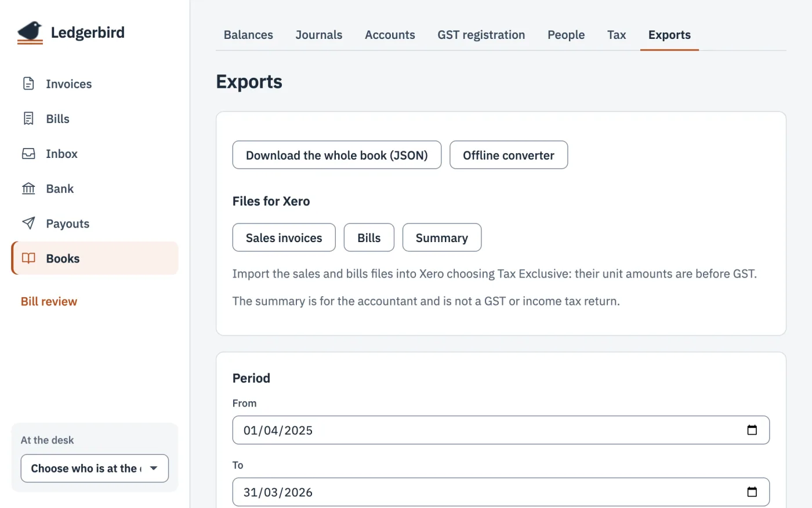
Task: Click the Ledgerbird brand name
Action: (88, 33)
